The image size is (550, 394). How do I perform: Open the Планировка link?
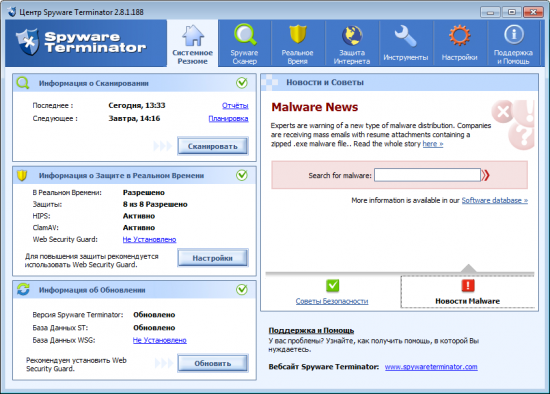point(228,119)
